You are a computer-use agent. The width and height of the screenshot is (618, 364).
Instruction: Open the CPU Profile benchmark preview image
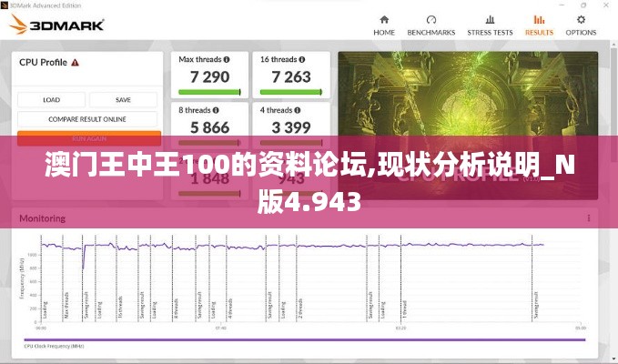click(x=468, y=126)
